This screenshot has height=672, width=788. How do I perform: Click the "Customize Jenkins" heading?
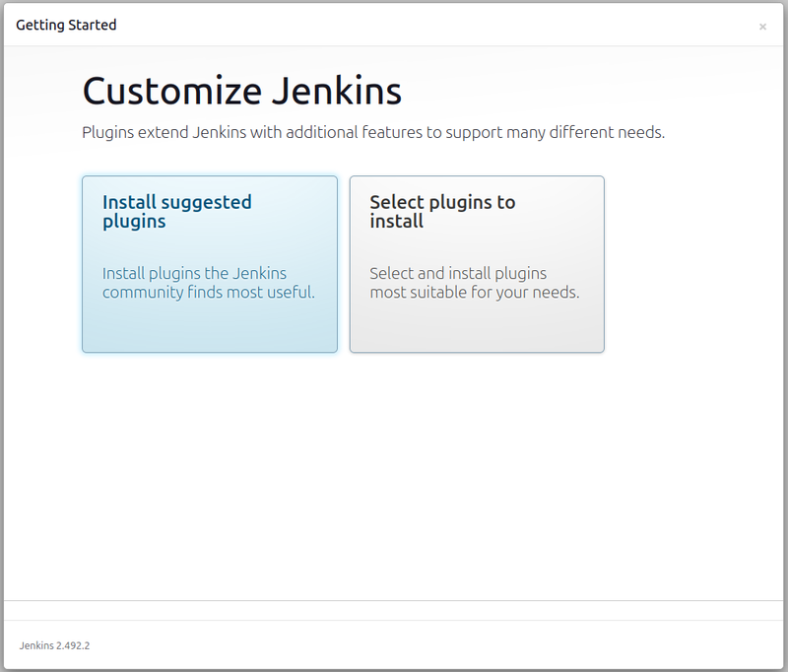point(241,92)
